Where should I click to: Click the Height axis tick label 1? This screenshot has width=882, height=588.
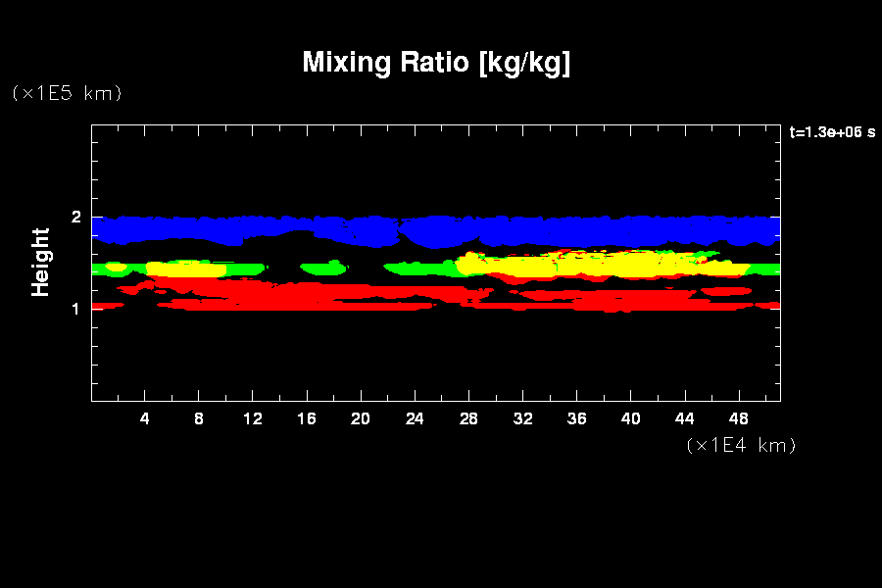[75, 309]
